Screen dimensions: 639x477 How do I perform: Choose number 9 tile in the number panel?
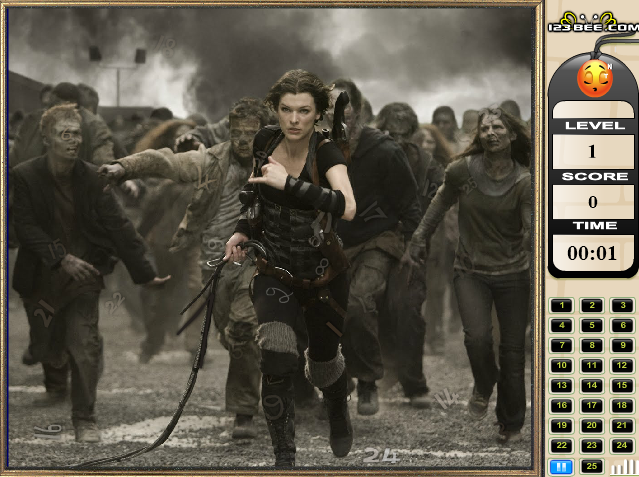click(622, 345)
